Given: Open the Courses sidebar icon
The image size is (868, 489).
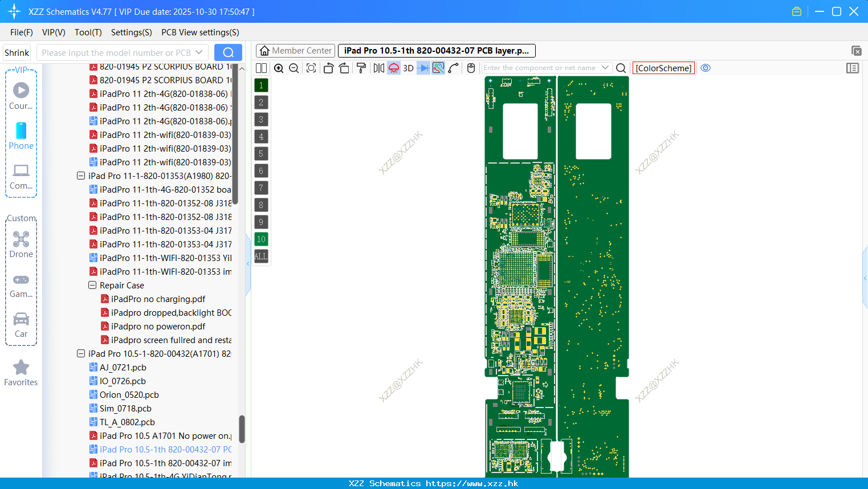Looking at the screenshot, I should click(x=21, y=96).
